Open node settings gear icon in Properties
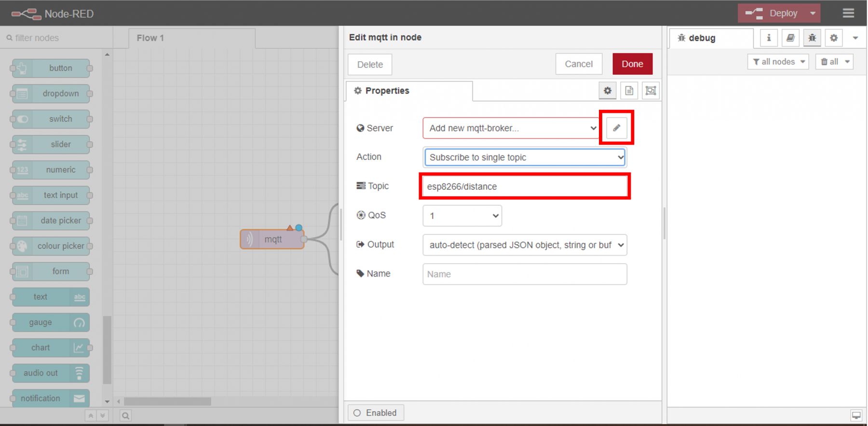The height and width of the screenshot is (426, 868). coord(607,91)
